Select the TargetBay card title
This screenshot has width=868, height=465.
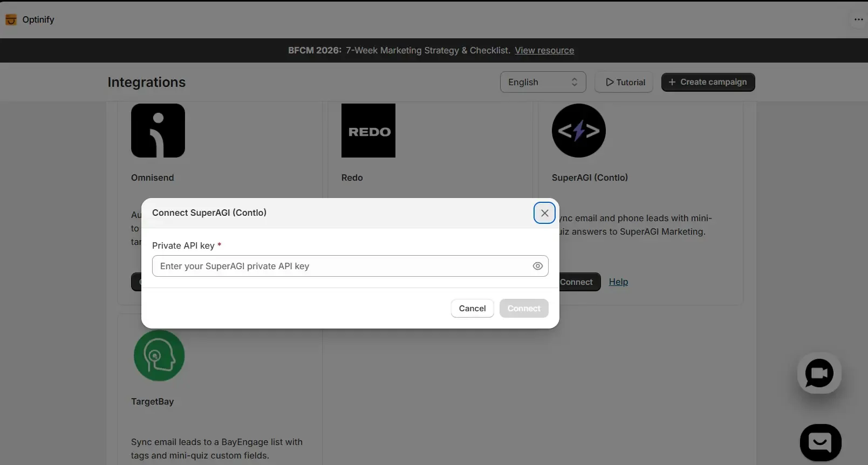tap(153, 401)
